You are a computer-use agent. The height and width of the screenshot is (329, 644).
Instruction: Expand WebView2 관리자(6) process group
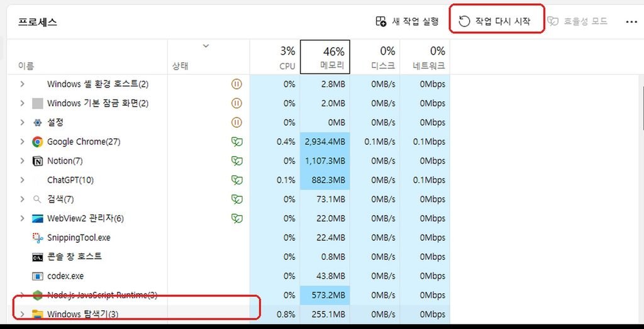(22, 218)
